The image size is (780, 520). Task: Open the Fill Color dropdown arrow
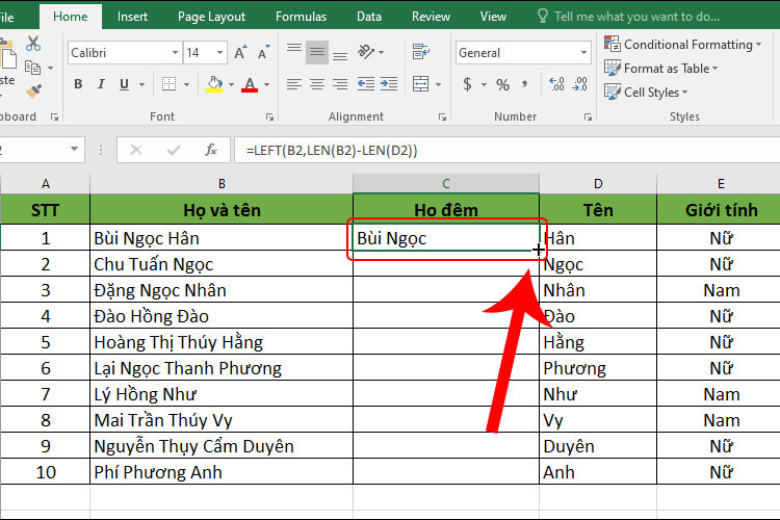click(x=231, y=85)
